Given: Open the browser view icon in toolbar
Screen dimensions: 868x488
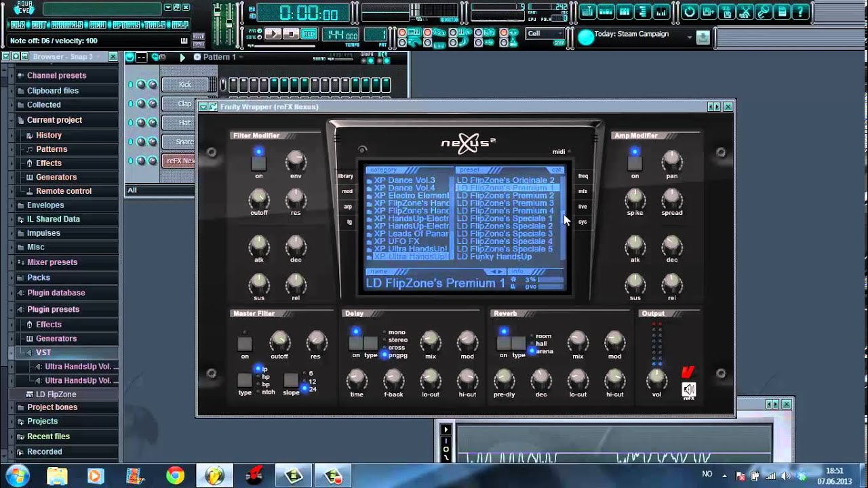Looking at the screenshot, I should point(643,12).
